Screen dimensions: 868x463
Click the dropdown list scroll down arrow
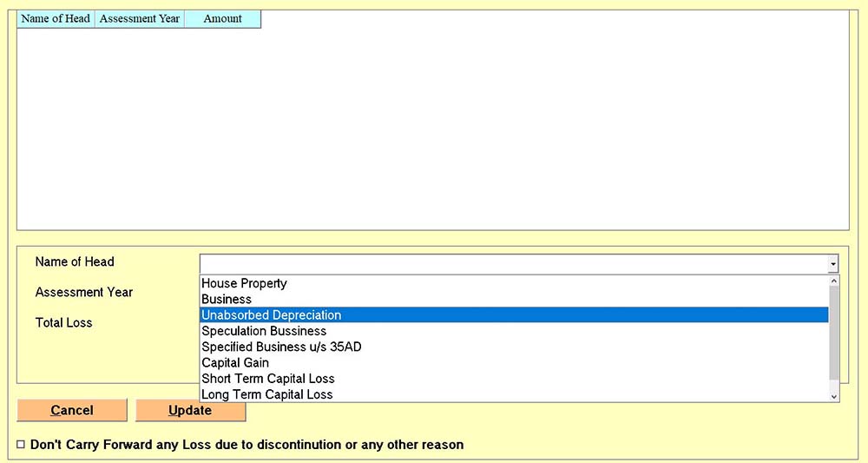[835, 395]
